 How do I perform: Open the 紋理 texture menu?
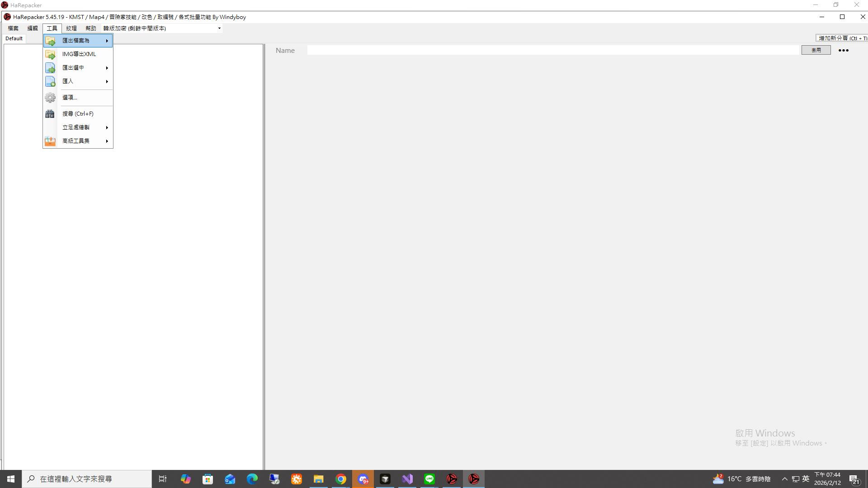[71, 28]
